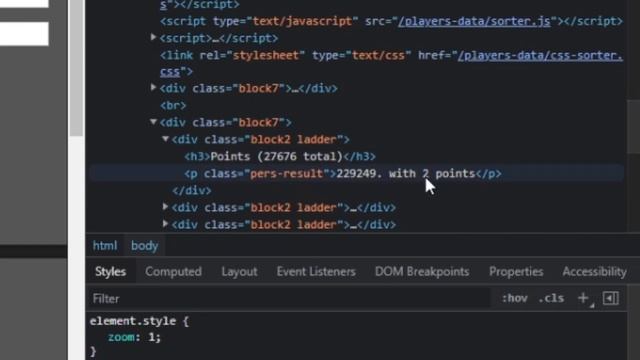Open the Properties tab
Viewport: 640px width, 360px height.
click(516, 272)
